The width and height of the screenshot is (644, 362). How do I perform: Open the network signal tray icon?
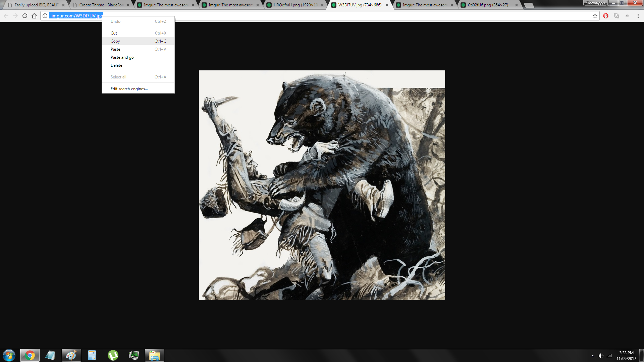[609, 356]
